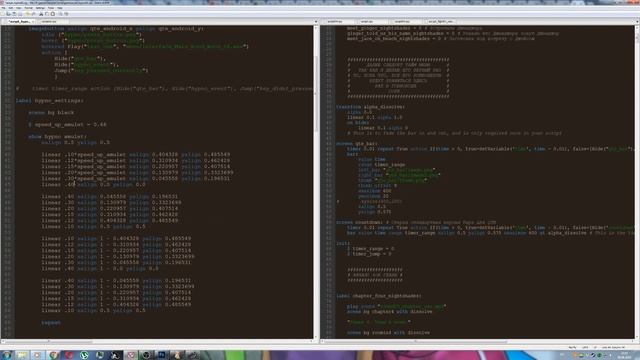Click the line '$ speed_up_amulet = 0.68'
640x360 pixels.
[67, 124]
